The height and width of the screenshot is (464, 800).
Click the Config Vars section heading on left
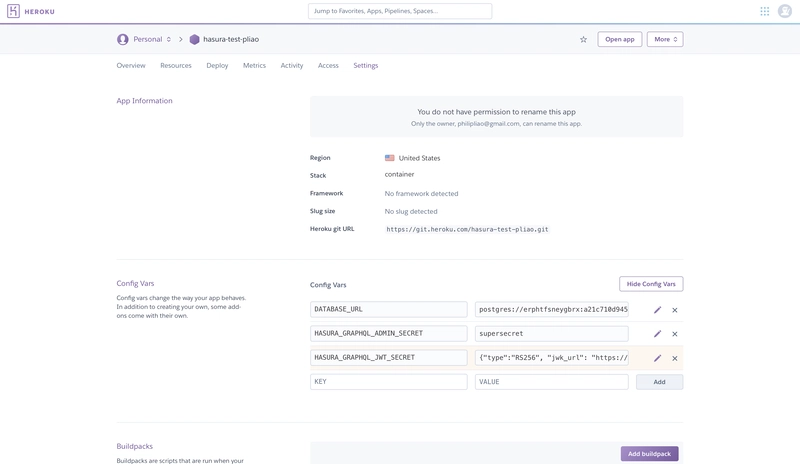[x=135, y=283]
